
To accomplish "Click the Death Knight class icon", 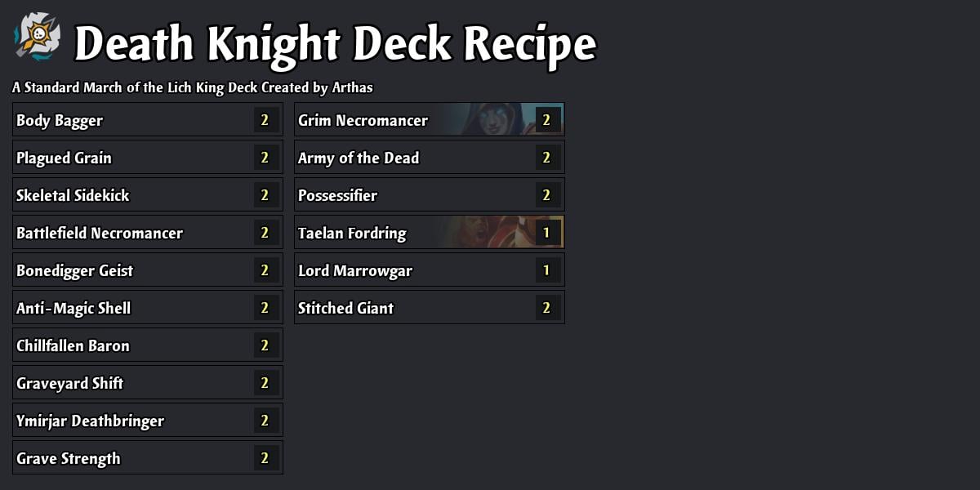I will (x=33, y=37).
